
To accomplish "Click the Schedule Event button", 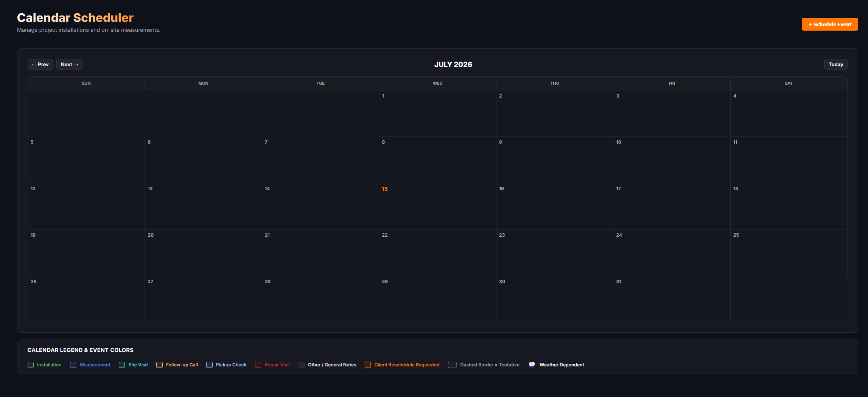I will point(829,24).
